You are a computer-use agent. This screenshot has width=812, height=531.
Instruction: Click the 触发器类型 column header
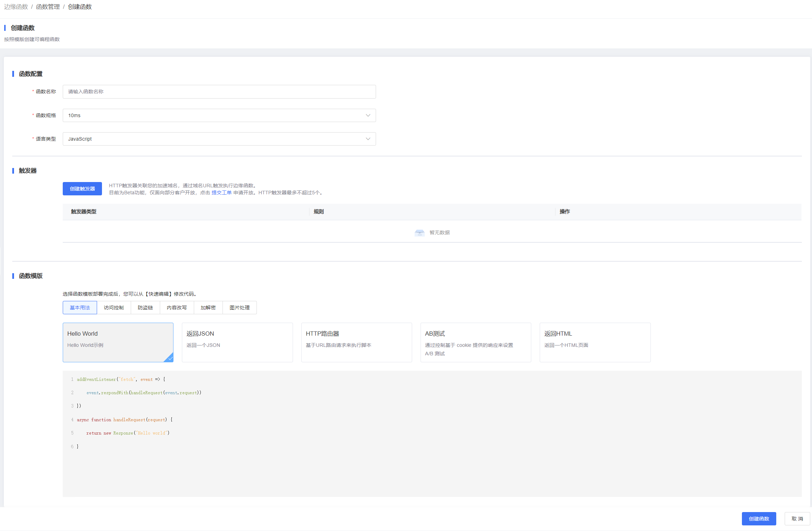click(x=84, y=211)
